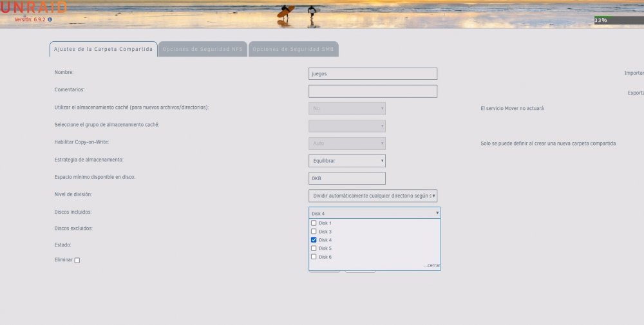This screenshot has height=325, width=644.
Task: Click the version info icon
Action: pyautogui.click(x=50, y=19)
